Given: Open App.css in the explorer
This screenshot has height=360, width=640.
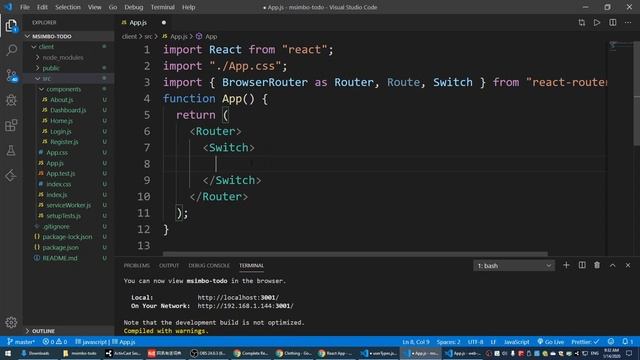Looking at the screenshot, I should [57, 152].
